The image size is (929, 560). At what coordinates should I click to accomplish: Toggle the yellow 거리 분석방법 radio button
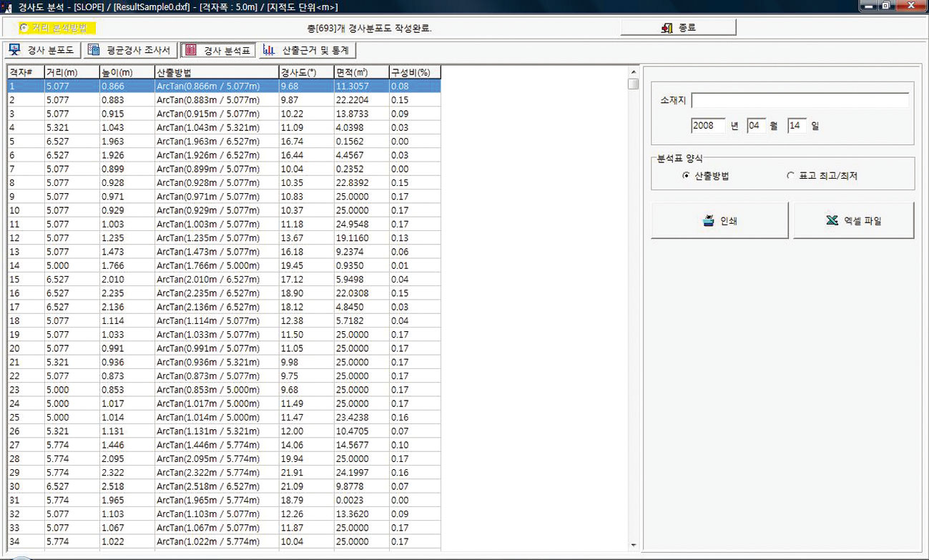coord(25,28)
